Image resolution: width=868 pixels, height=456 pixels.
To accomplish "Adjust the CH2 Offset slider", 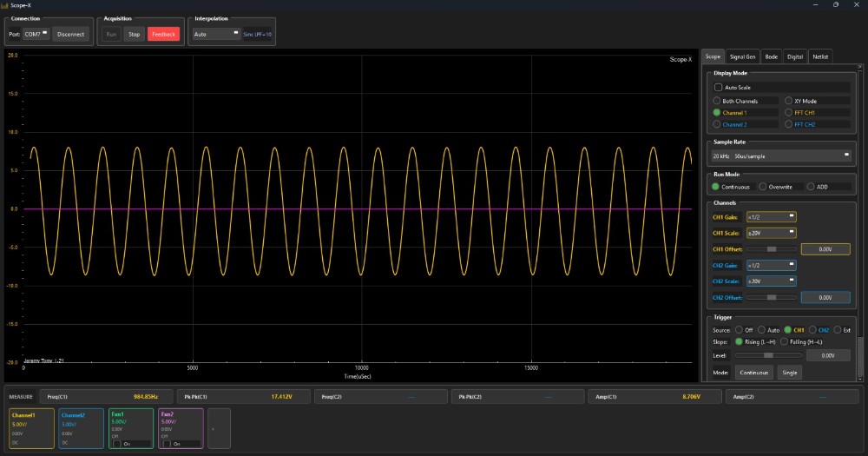I will point(771,298).
